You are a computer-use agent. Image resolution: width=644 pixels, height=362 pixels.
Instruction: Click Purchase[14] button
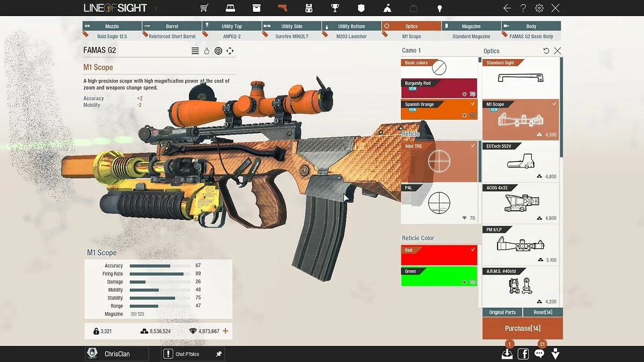click(523, 328)
